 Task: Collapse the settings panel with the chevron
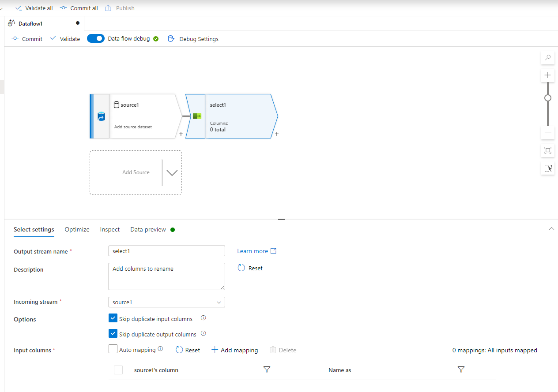[x=551, y=228]
